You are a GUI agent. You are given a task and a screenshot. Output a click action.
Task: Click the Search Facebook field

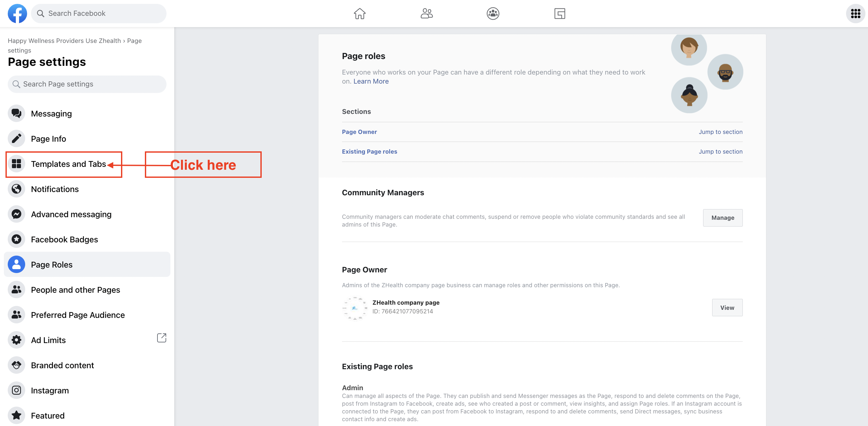(98, 14)
